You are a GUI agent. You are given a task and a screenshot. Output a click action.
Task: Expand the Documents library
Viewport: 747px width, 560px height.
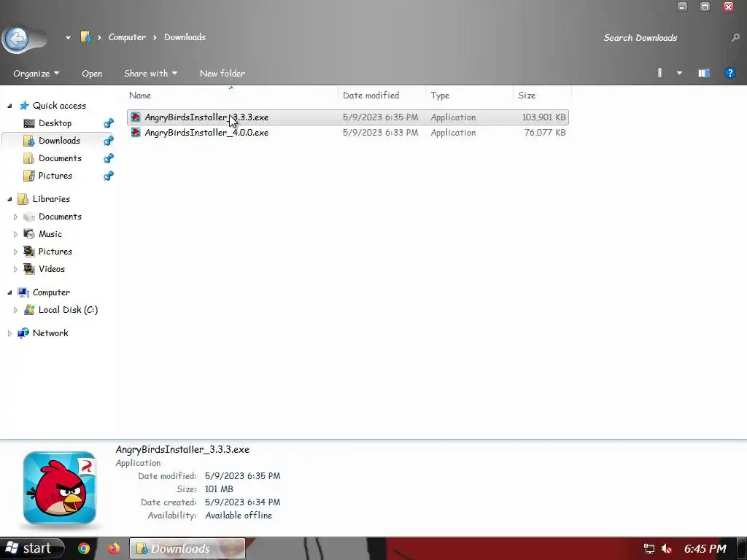pos(15,217)
